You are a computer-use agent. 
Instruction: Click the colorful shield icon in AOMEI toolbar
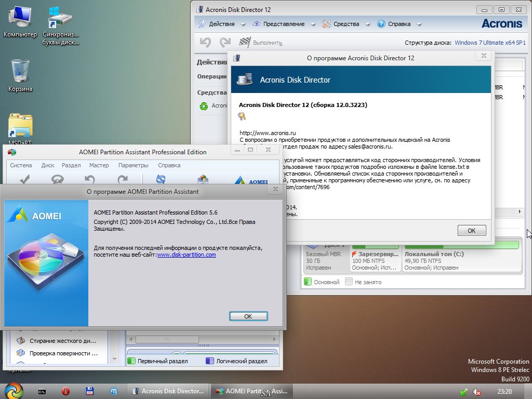tap(203, 179)
